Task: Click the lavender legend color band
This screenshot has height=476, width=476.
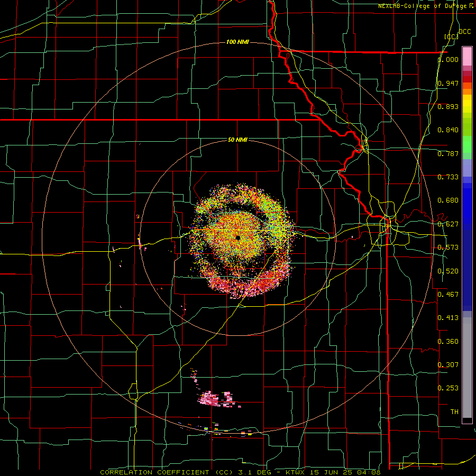Action: coord(467,168)
